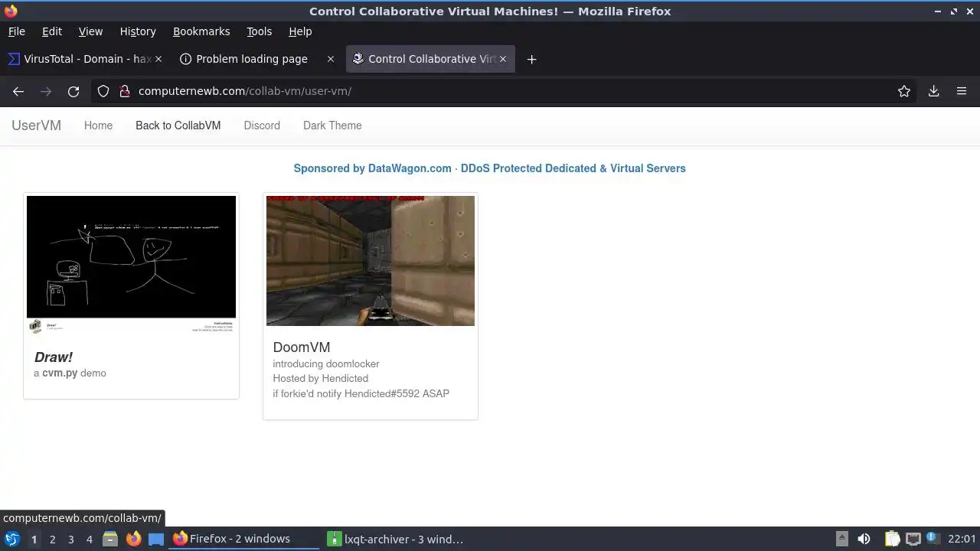Reload the current page
Screen dimensions: 980x551
[73, 91]
